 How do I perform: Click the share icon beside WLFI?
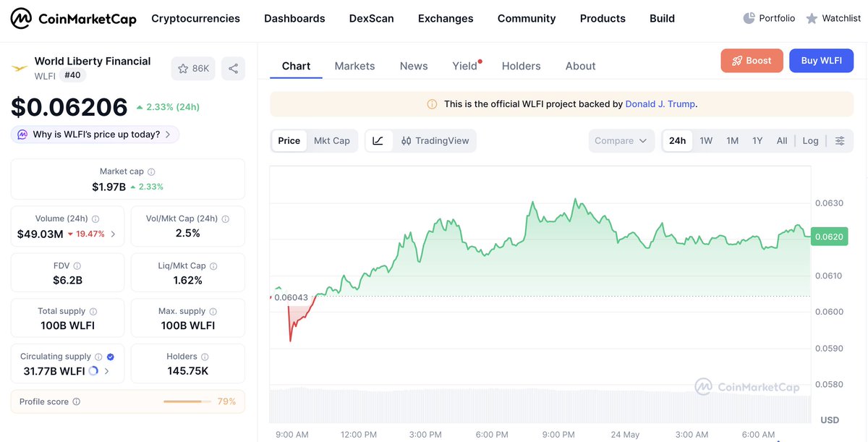click(233, 69)
